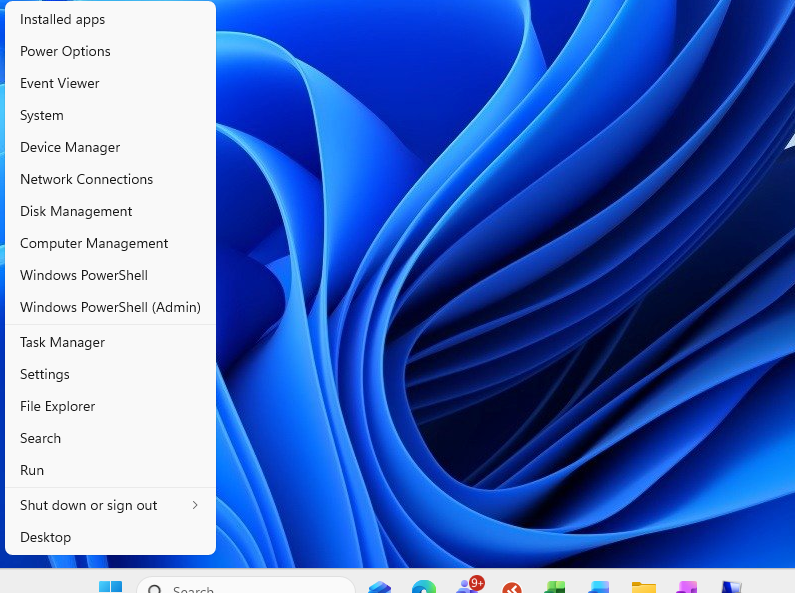Viewport: 795px width, 593px height.
Task: Expand the Shut down submenu chevron
Action: pos(195,505)
